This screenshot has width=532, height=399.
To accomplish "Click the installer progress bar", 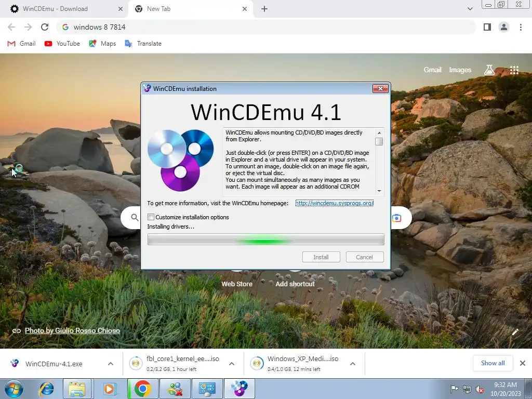I will (x=265, y=239).
